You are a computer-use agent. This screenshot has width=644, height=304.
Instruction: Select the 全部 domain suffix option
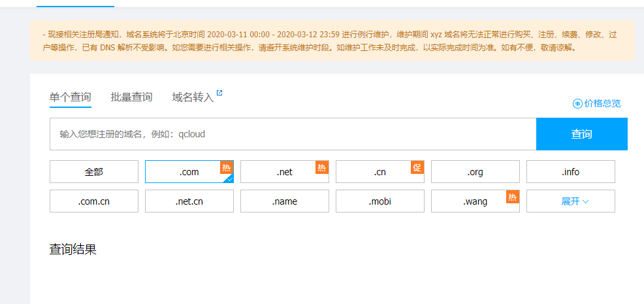click(x=94, y=172)
